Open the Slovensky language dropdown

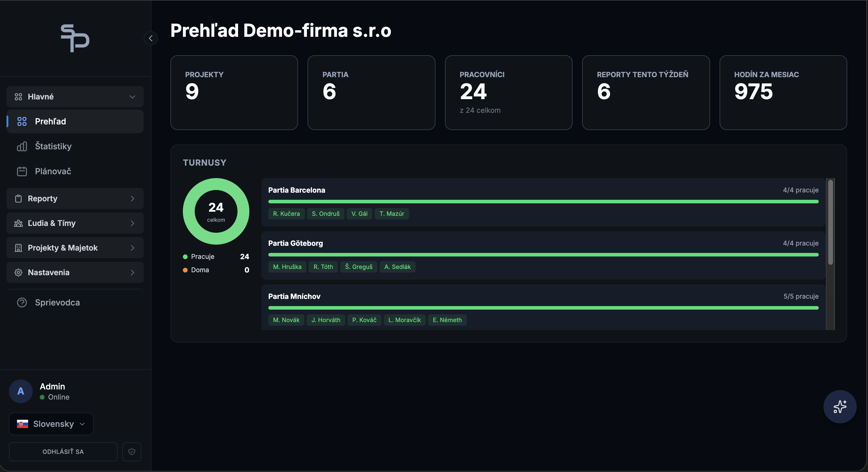51,424
